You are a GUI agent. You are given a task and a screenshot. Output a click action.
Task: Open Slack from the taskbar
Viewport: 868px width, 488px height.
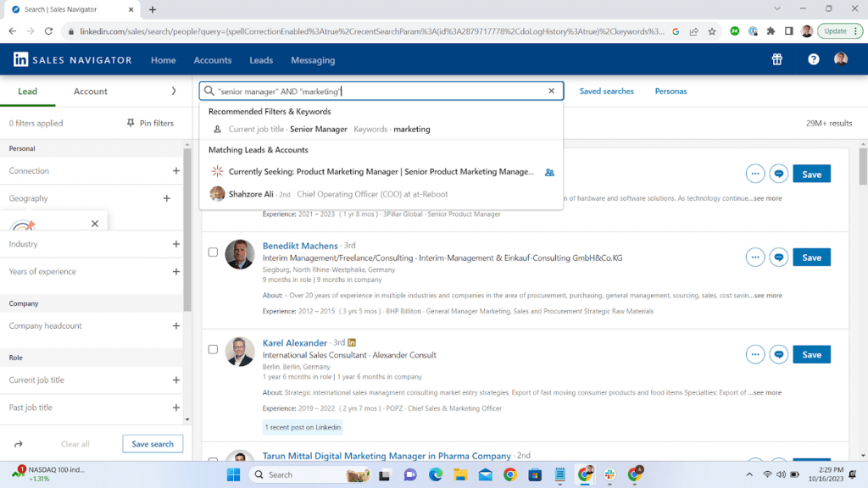pyautogui.click(x=609, y=474)
